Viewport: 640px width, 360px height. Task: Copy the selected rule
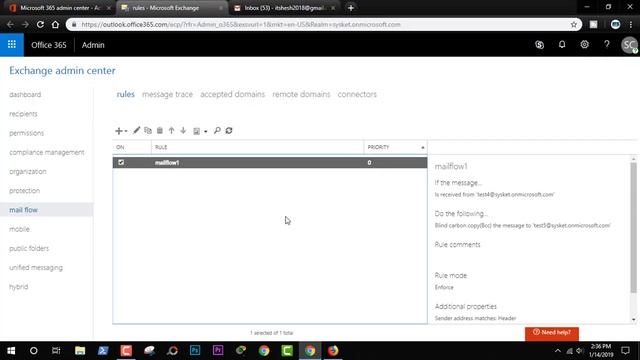coord(148,131)
